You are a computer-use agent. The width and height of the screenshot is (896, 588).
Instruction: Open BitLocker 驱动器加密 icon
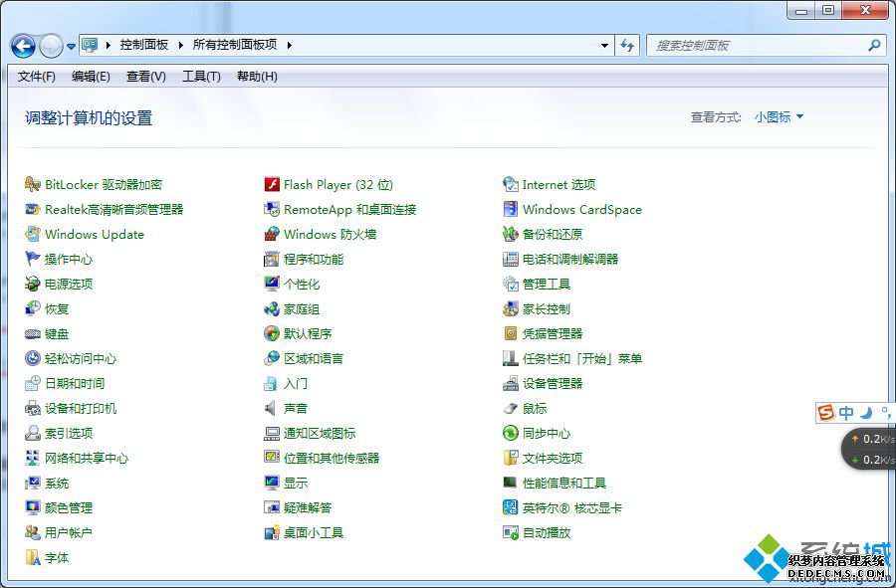pyautogui.click(x=33, y=184)
